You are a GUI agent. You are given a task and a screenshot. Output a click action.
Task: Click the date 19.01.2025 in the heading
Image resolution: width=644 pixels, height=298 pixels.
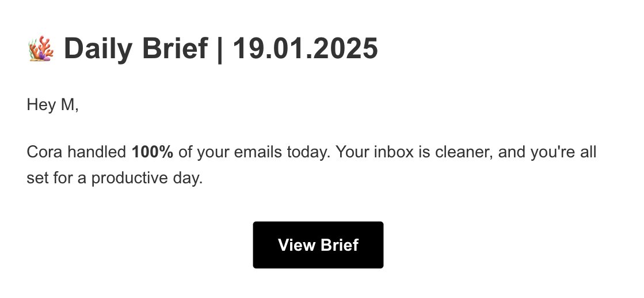305,49
